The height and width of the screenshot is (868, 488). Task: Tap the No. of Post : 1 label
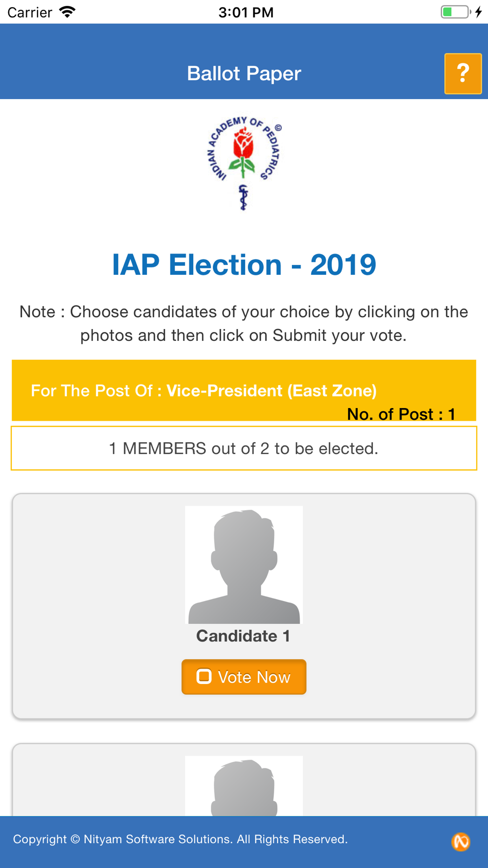pos(401,414)
